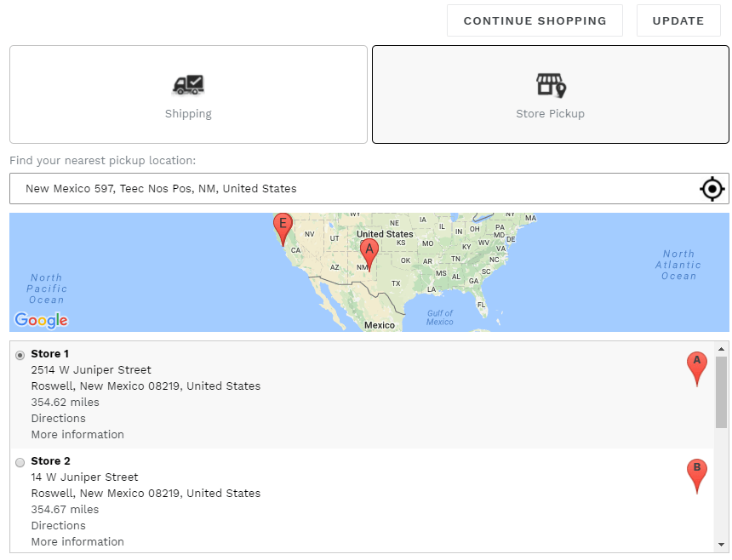This screenshot has height=560, width=732.
Task: Click map marker A in New Mexico
Action: coord(369,254)
